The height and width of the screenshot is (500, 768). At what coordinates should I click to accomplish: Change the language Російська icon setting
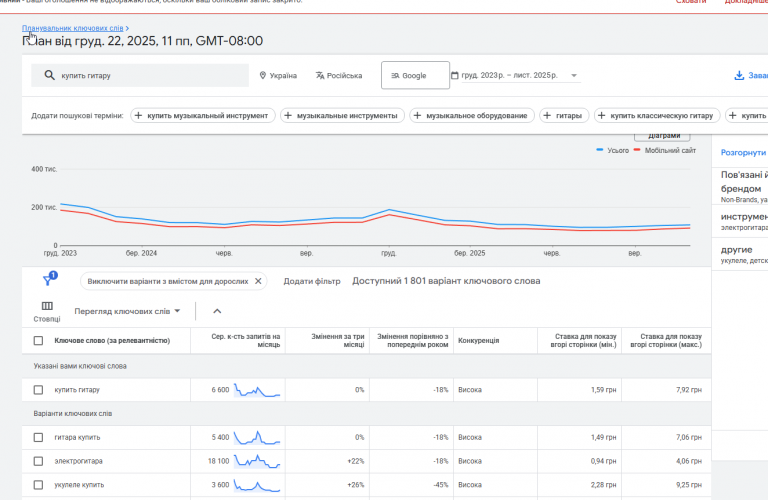click(x=320, y=75)
